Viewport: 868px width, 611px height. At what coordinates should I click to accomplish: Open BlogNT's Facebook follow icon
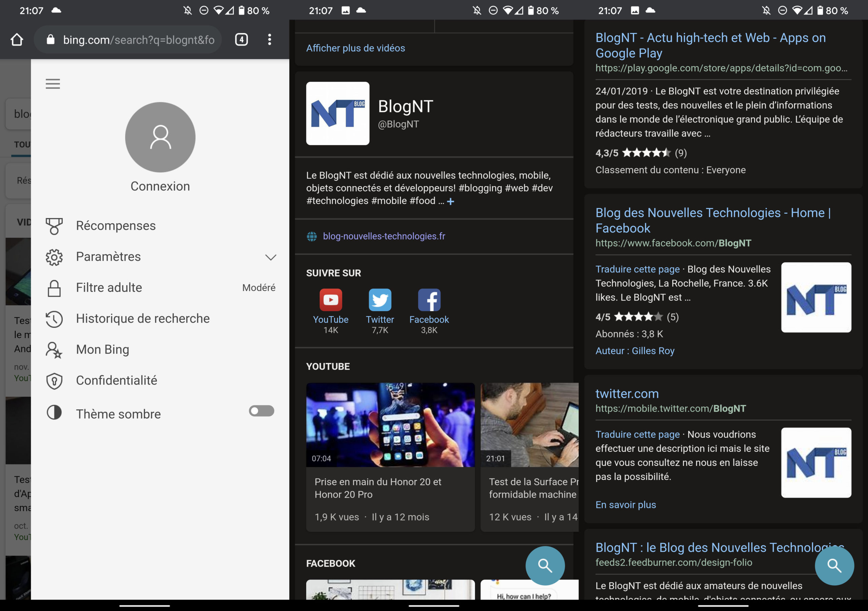(429, 300)
